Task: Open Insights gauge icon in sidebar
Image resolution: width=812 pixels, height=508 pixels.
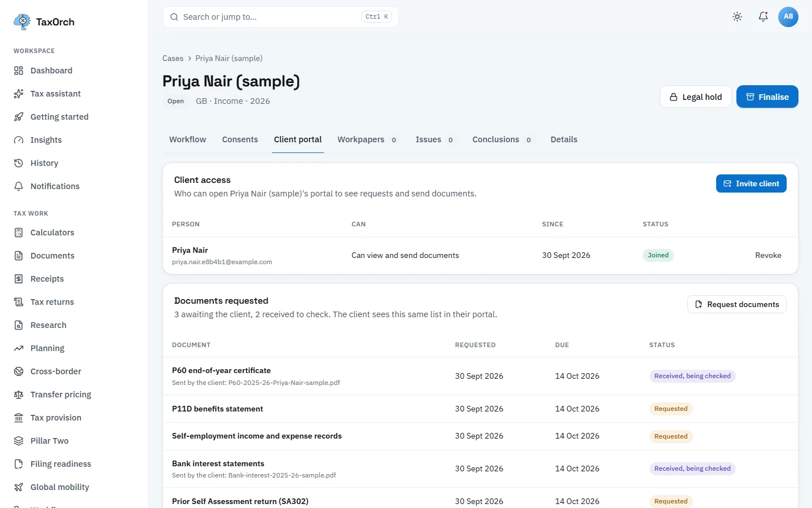Action: point(19,140)
